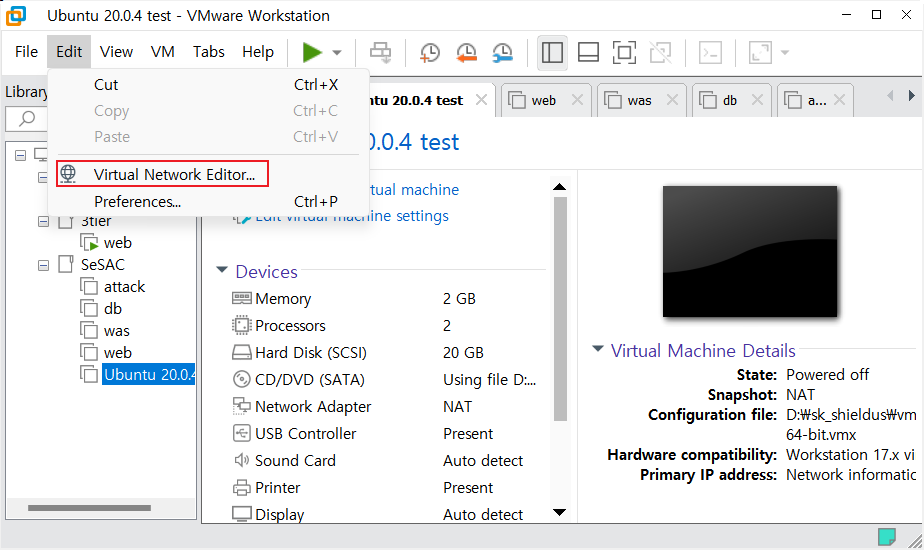The width and height of the screenshot is (924, 550).
Task: Open the View menu
Action: 116,52
